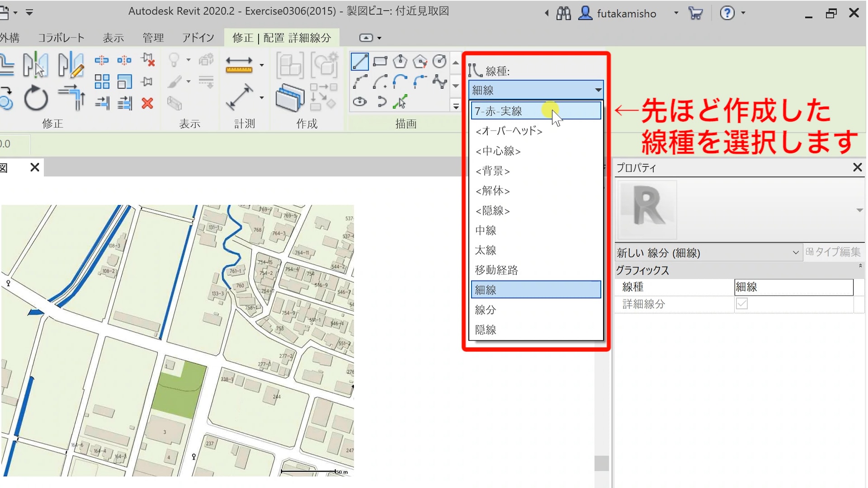
Task: Open the コラボレート ribbon tab
Action: 61,38
